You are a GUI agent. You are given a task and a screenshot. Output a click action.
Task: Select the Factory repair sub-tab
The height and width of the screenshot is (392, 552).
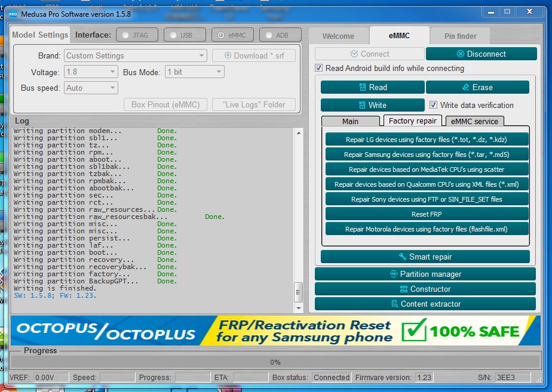coord(413,121)
